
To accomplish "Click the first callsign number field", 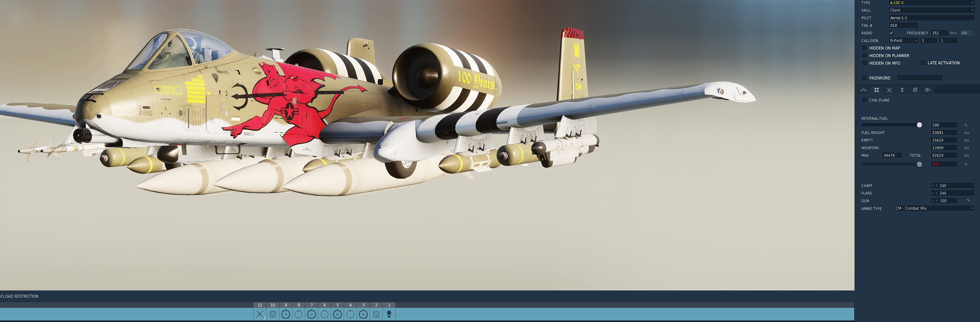I will (929, 40).
